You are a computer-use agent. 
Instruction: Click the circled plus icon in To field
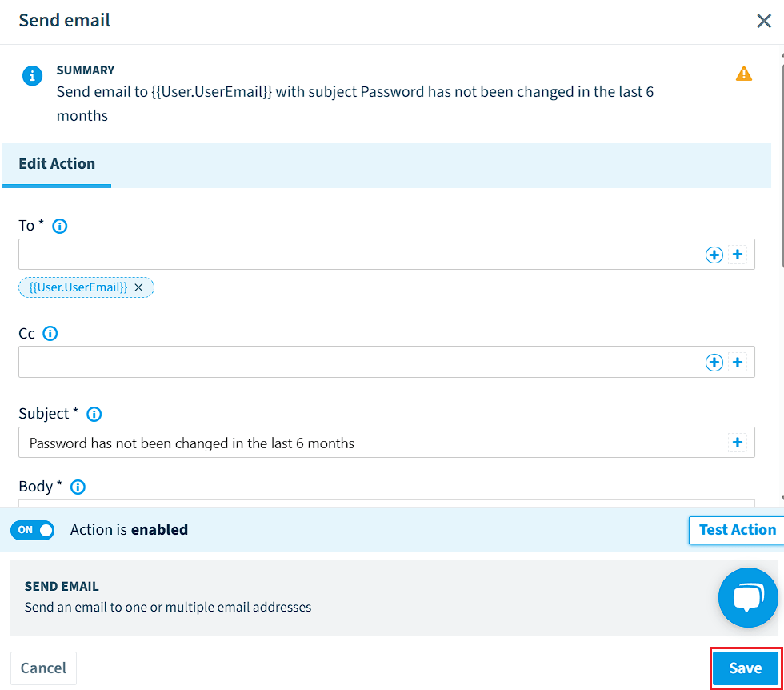(714, 255)
